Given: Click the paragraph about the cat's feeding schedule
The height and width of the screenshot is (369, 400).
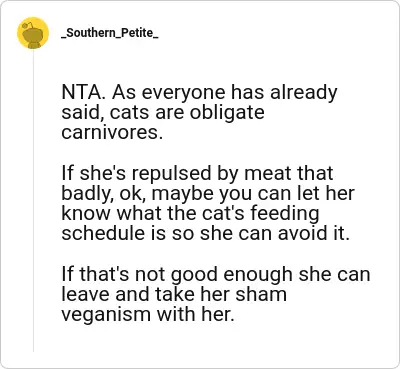Looking at the screenshot, I should tap(208, 203).
